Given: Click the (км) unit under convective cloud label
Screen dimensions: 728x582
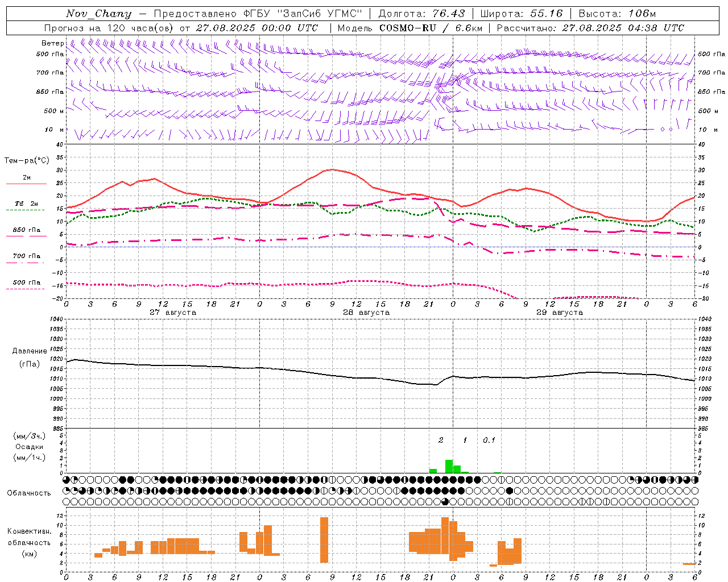Looking at the screenshot, I should point(29,554).
